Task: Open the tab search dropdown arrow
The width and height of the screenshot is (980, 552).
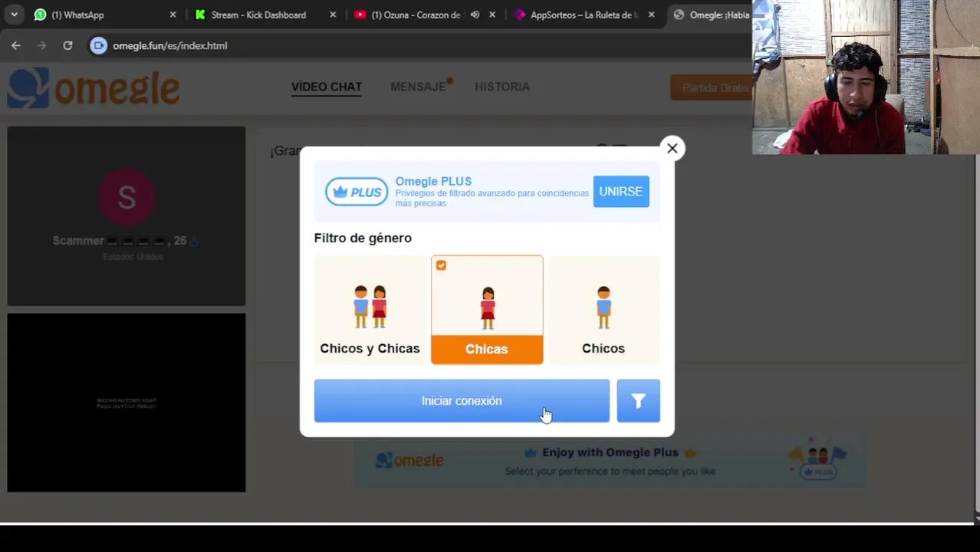Action: point(14,15)
